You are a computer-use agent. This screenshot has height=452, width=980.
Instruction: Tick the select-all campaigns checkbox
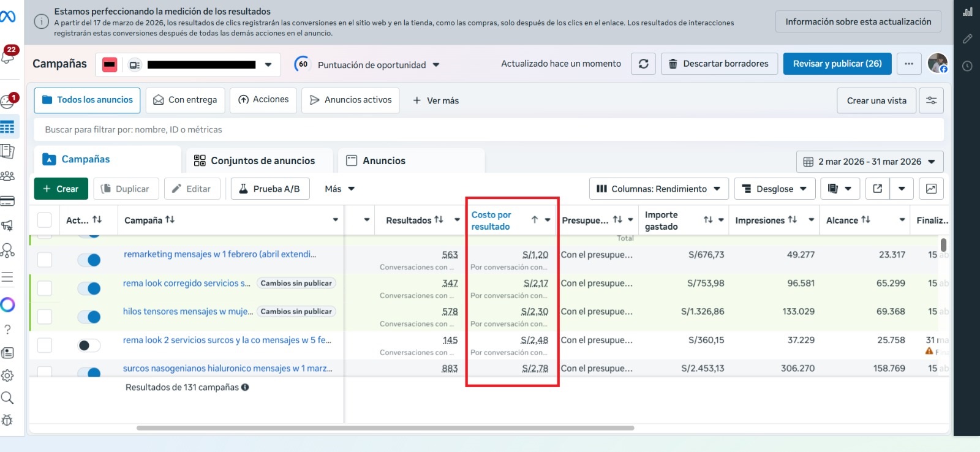(45, 220)
